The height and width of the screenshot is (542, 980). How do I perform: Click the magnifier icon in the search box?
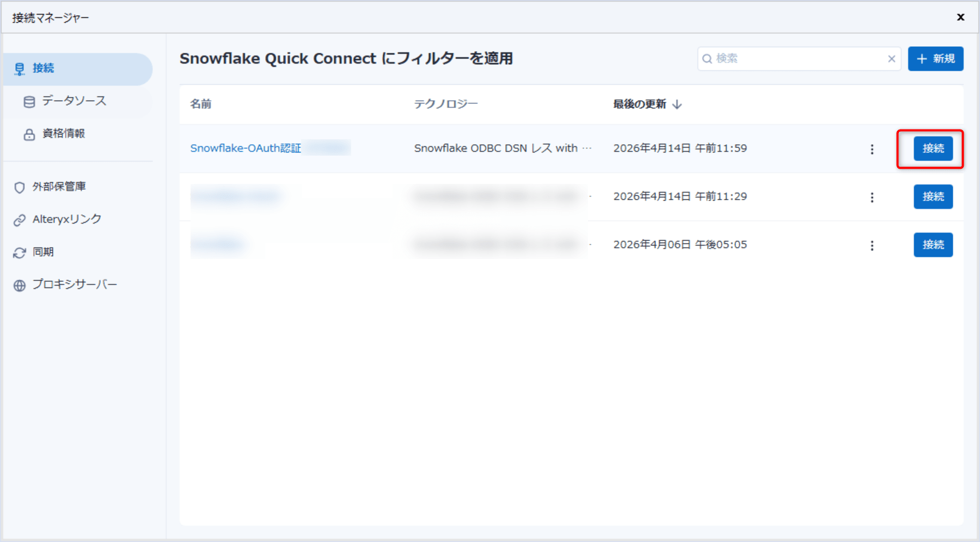pyautogui.click(x=707, y=58)
